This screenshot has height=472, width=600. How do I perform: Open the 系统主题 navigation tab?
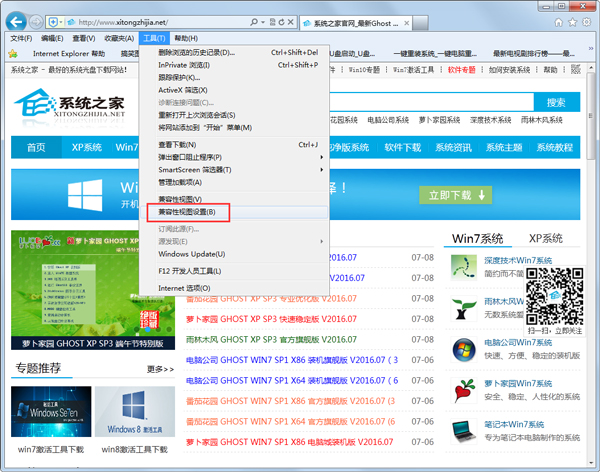pyautogui.click(x=504, y=147)
